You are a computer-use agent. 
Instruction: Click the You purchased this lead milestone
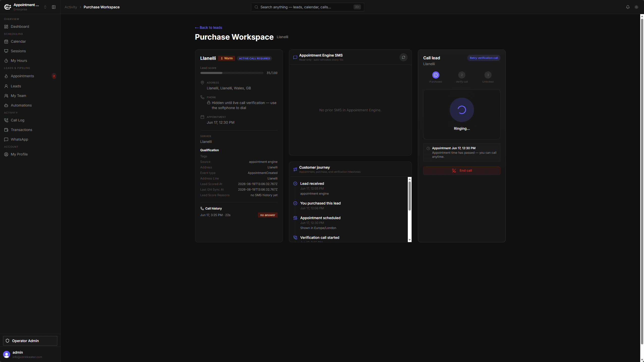click(x=320, y=203)
